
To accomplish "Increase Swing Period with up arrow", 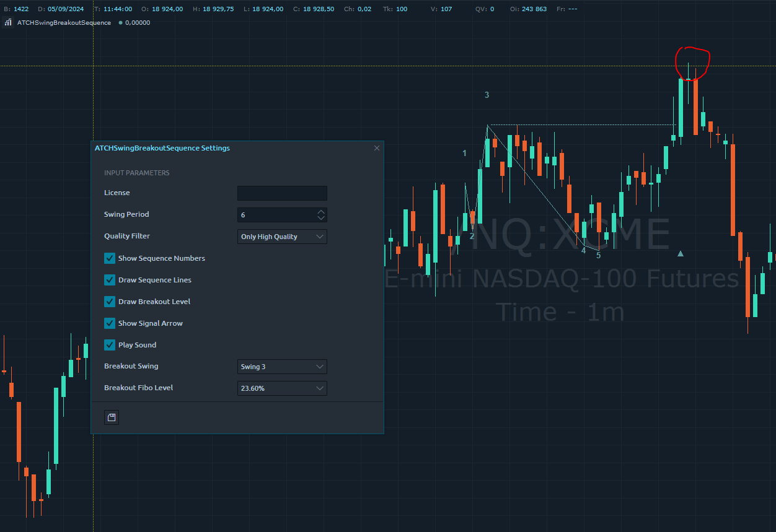I will pos(320,212).
